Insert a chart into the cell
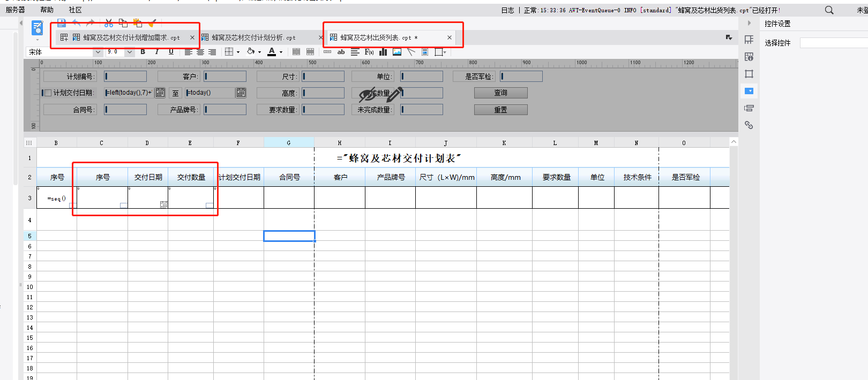 (383, 52)
